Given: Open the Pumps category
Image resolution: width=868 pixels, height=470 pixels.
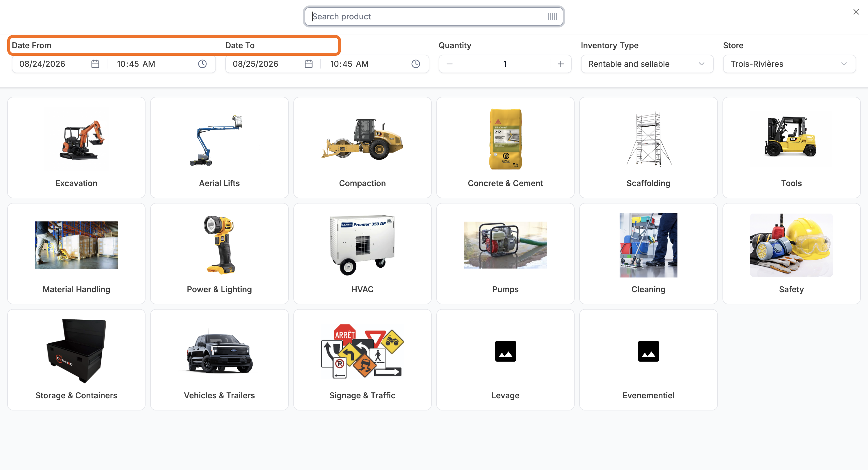Looking at the screenshot, I should tap(505, 253).
